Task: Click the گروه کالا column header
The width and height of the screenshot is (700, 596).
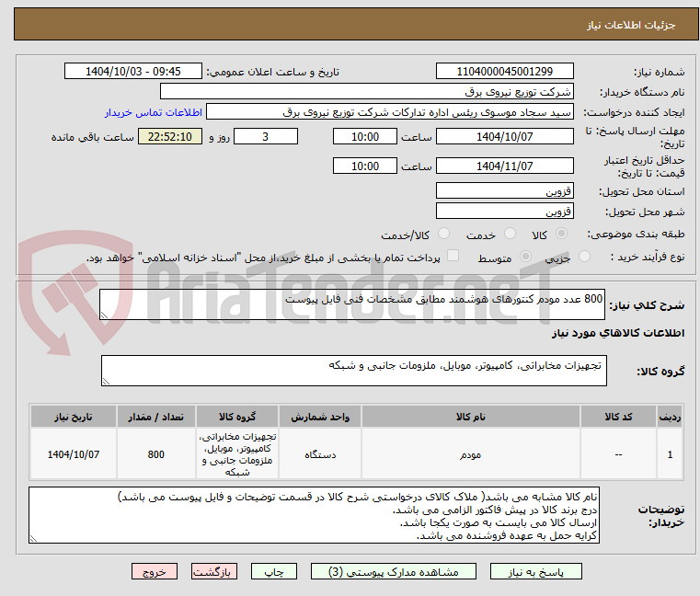Action: coord(237,417)
